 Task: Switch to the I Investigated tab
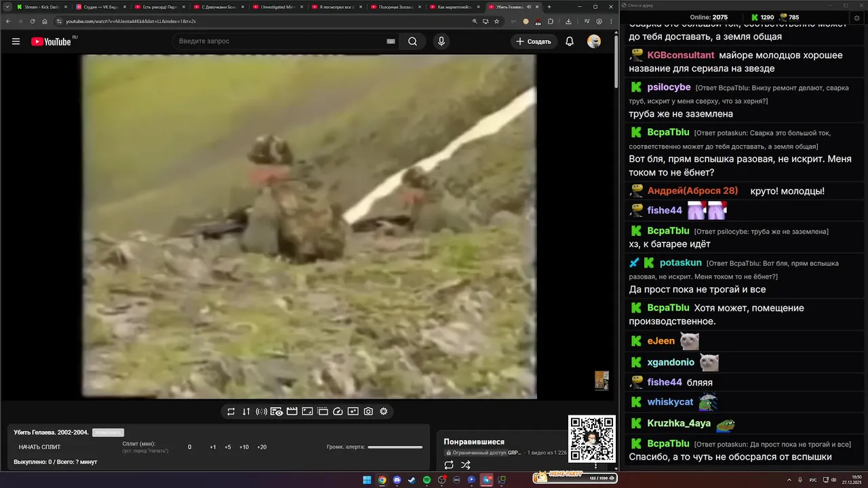click(277, 7)
